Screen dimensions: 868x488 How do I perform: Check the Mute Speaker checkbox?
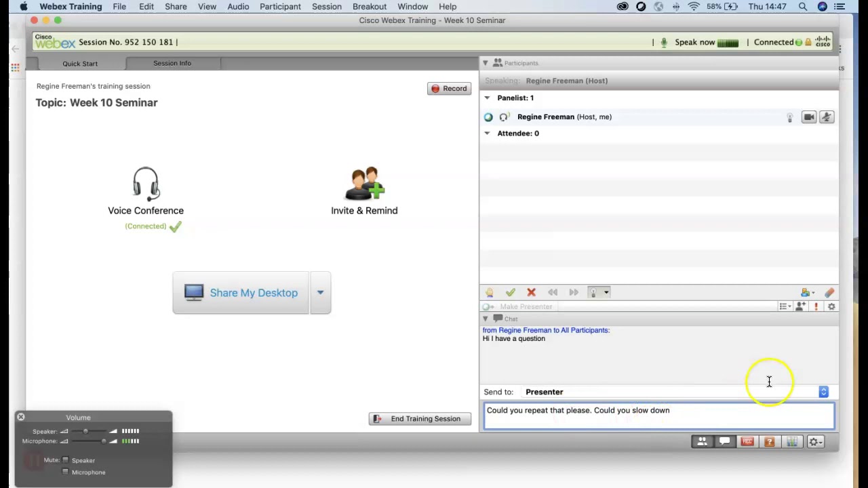coord(66,460)
